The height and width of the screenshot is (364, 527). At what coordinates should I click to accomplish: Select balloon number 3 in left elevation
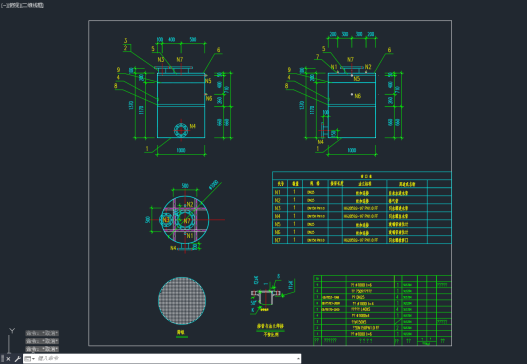tap(126, 41)
